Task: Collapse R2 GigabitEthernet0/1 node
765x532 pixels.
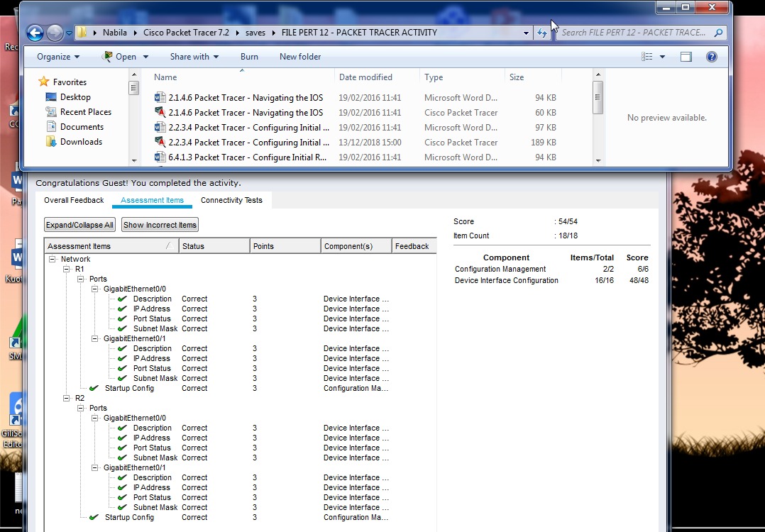Action: pos(94,467)
